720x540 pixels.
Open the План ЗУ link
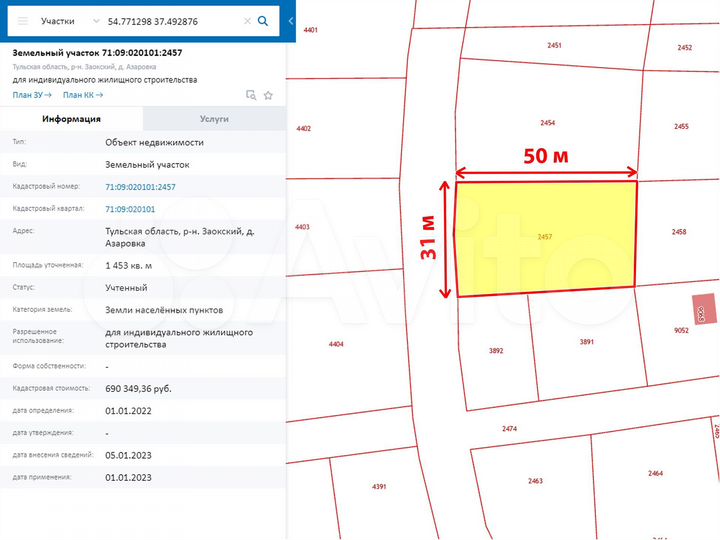[31, 95]
